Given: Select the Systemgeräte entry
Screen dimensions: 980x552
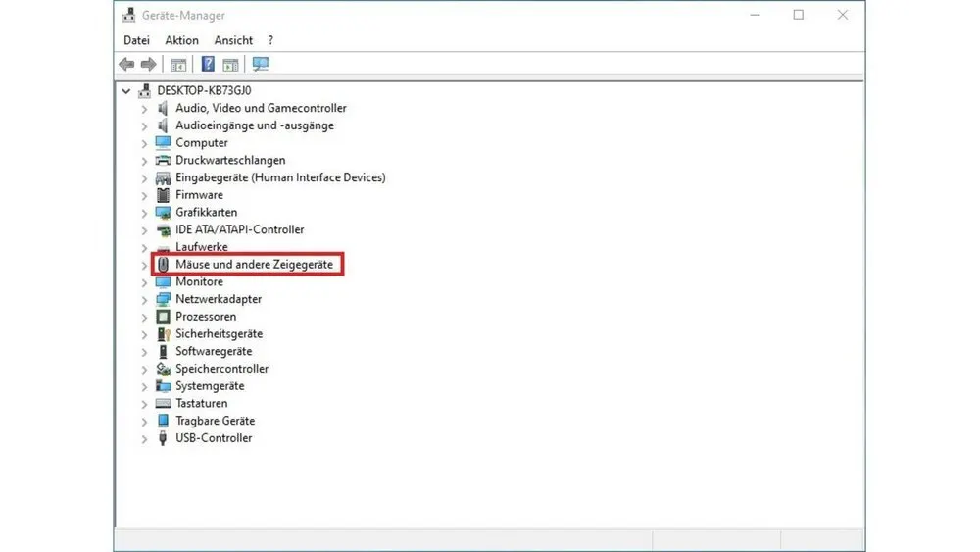Looking at the screenshot, I should [210, 386].
